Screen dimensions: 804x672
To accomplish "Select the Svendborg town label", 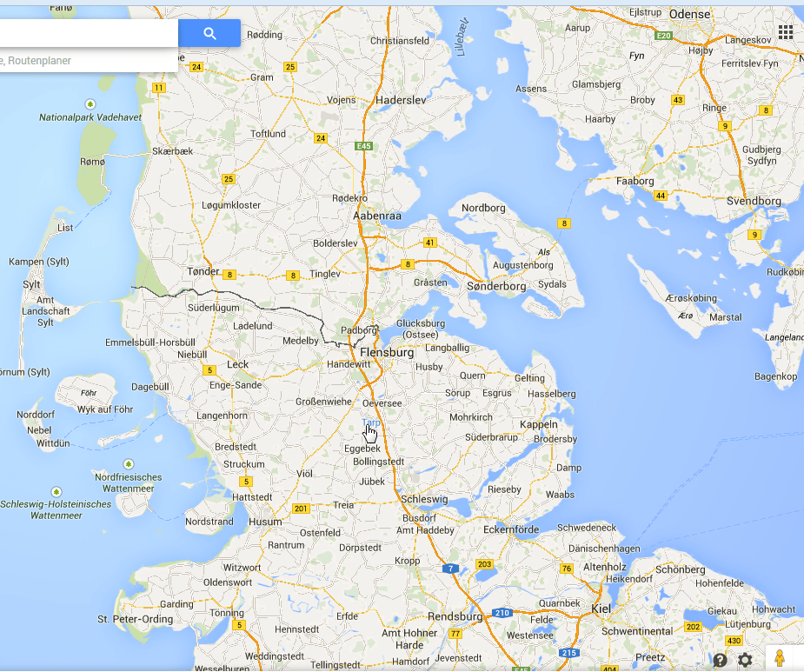I will pos(754,201).
